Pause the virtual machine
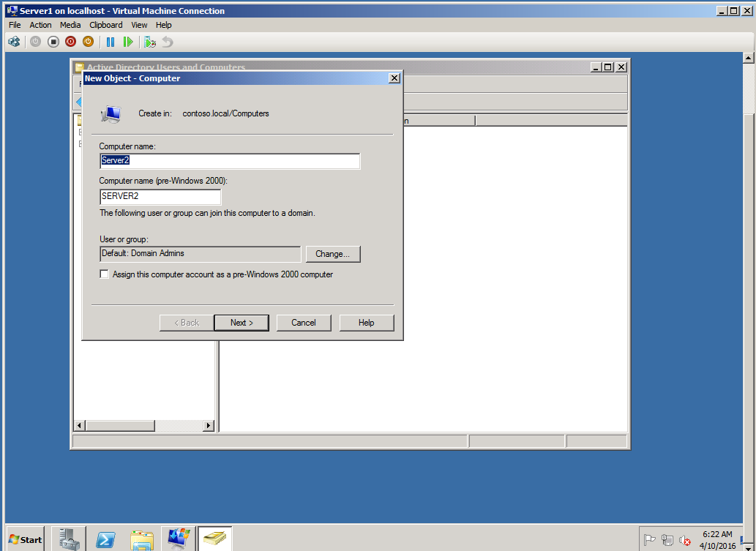This screenshot has height=551, width=756. (111, 42)
